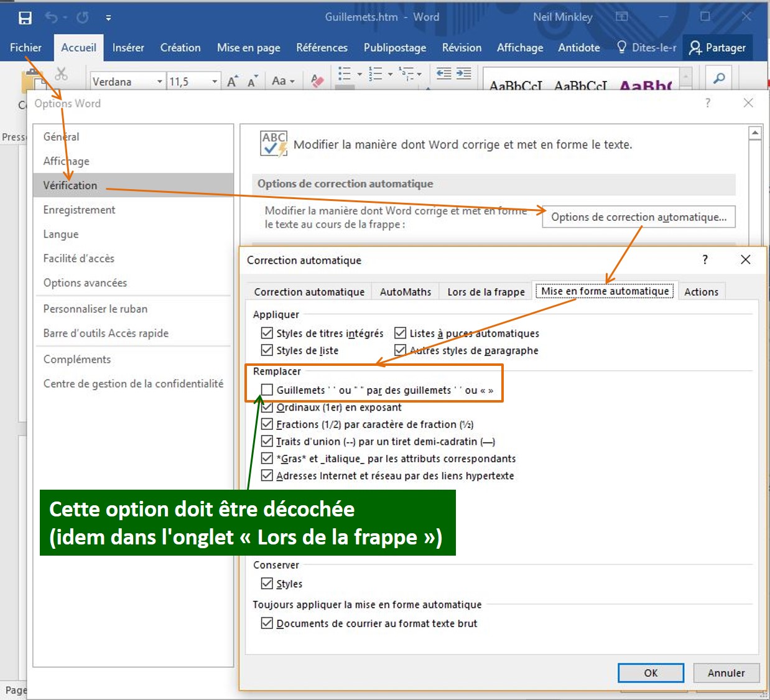Open the Verdana font name dropdown
Screen dimensions: 770x700
(x=159, y=82)
